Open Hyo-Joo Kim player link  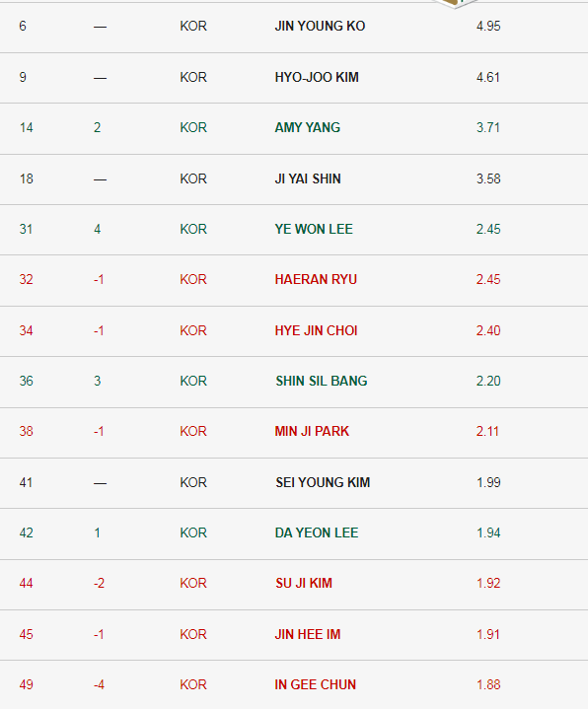click(x=317, y=77)
